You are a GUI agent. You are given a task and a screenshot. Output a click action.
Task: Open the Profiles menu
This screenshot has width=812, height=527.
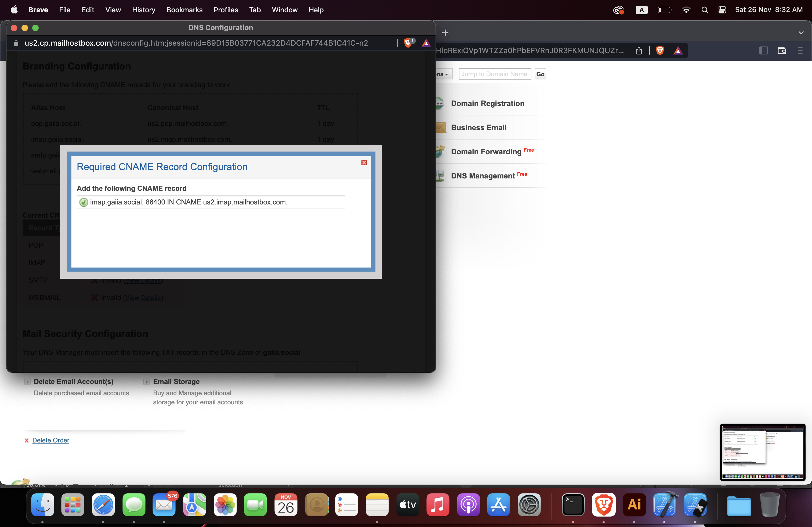pyautogui.click(x=226, y=10)
